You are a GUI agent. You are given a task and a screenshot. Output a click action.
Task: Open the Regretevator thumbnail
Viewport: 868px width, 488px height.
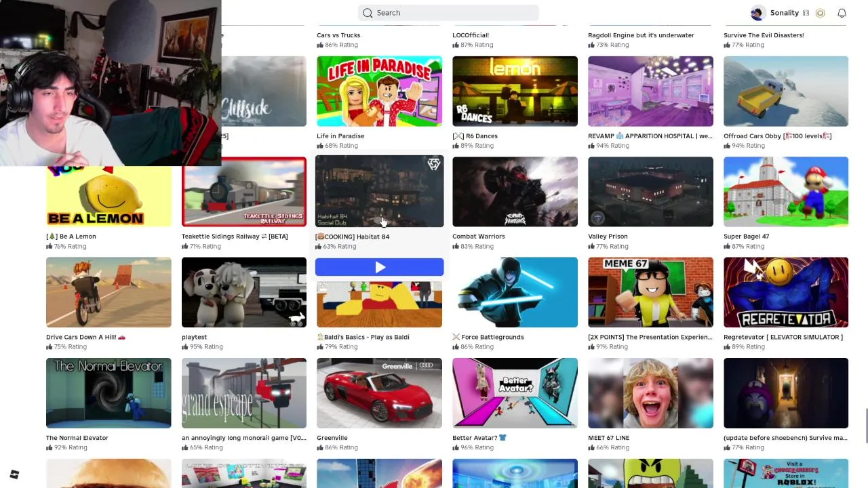click(x=786, y=292)
